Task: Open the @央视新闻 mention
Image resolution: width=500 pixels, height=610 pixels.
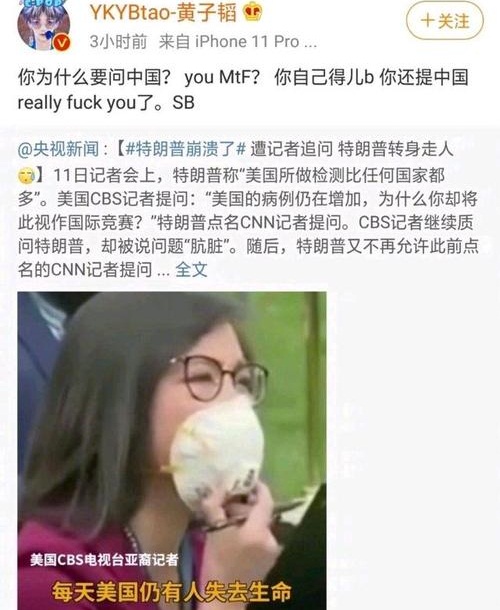Action: (58, 149)
